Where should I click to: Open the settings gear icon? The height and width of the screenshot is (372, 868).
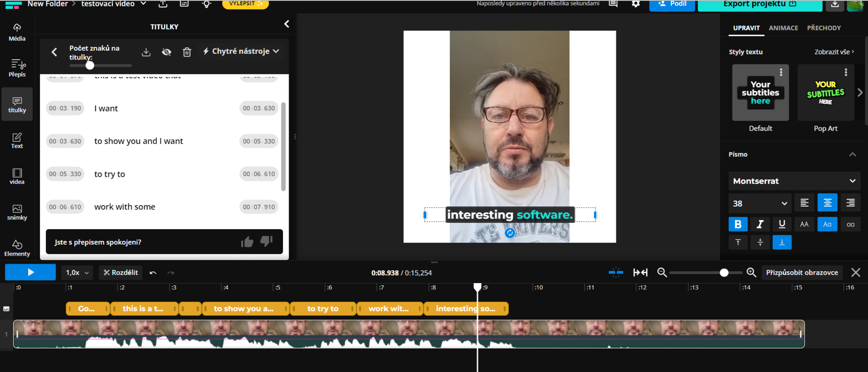tap(636, 4)
